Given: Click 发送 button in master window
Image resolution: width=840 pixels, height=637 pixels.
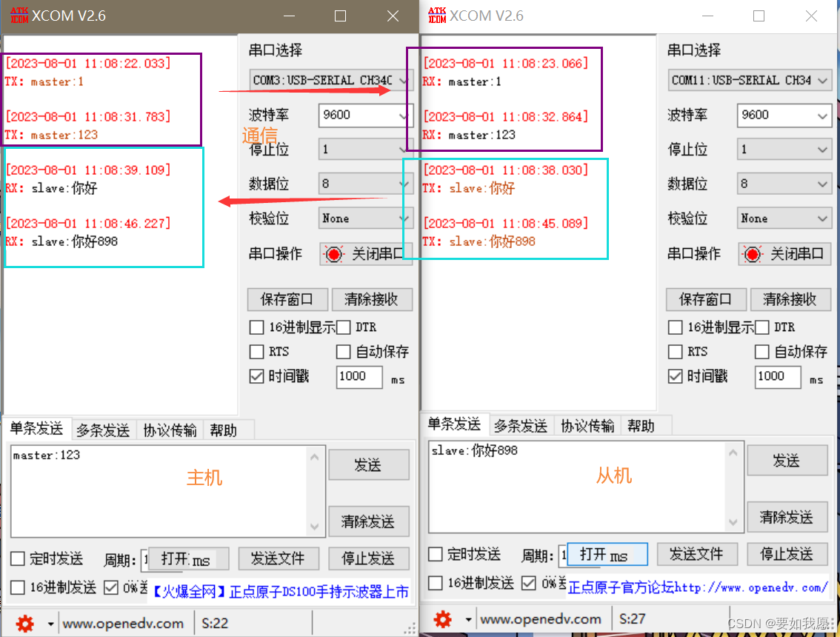Looking at the screenshot, I should pos(368,464).
